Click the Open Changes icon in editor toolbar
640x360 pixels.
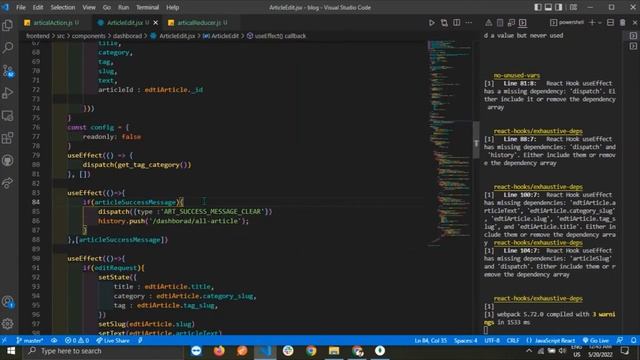tap(444, 23)
